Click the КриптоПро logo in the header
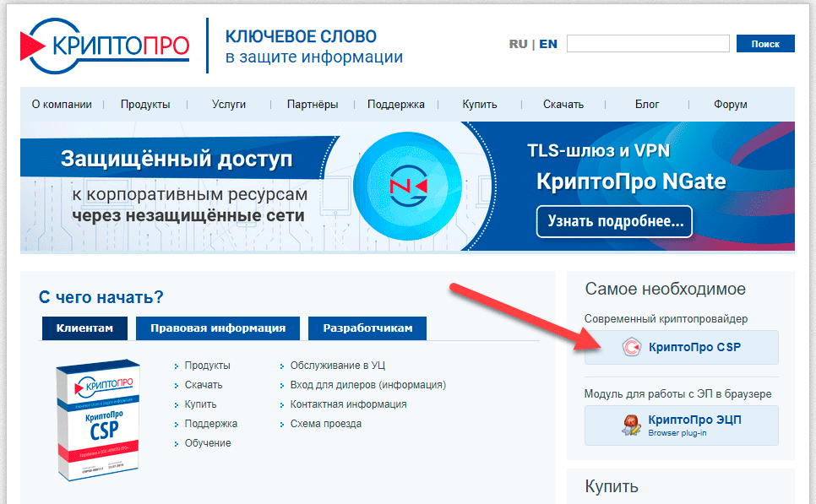 pos(105,46)
